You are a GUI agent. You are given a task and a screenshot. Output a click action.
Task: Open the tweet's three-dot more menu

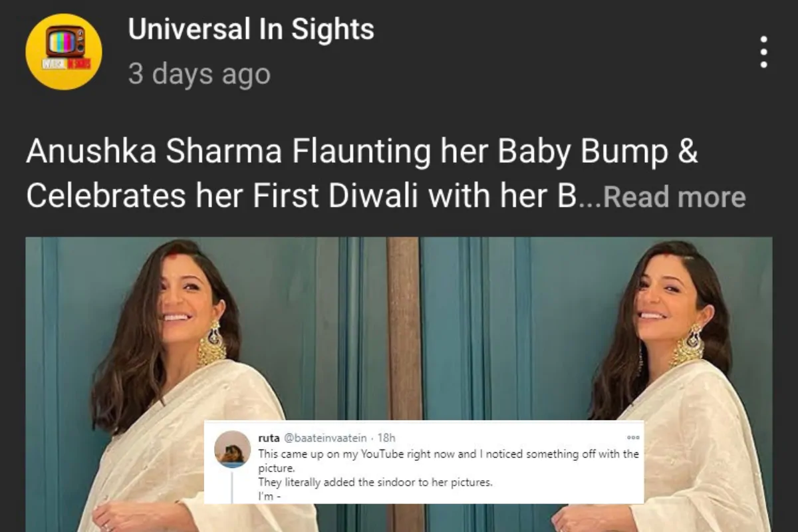632,437
